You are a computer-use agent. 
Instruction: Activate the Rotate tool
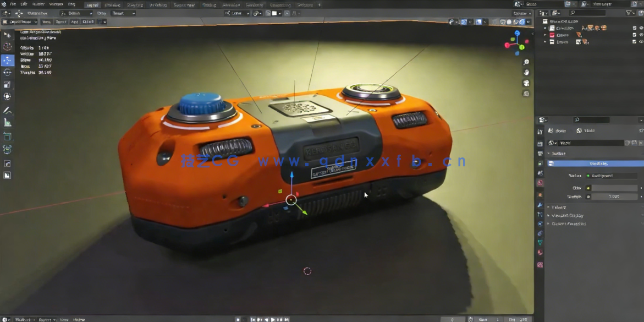tap(7, 73)
